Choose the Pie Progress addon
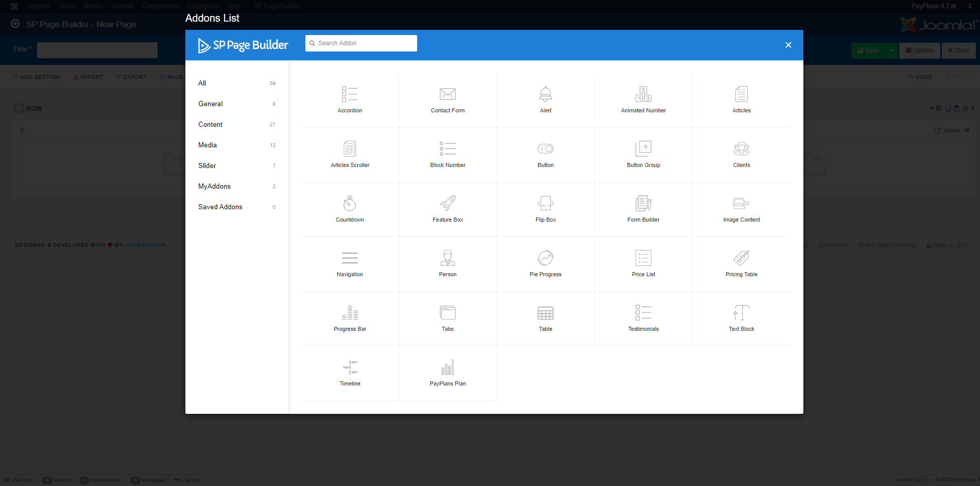The height and width of the screenshot is (486, 980). coord(545,264)
